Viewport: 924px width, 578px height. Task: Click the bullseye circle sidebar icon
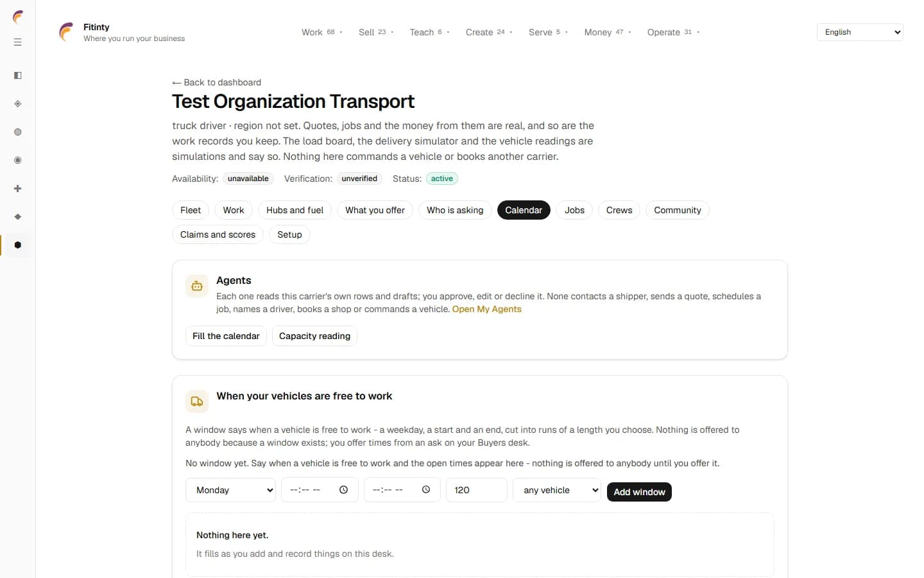[18, 161]
